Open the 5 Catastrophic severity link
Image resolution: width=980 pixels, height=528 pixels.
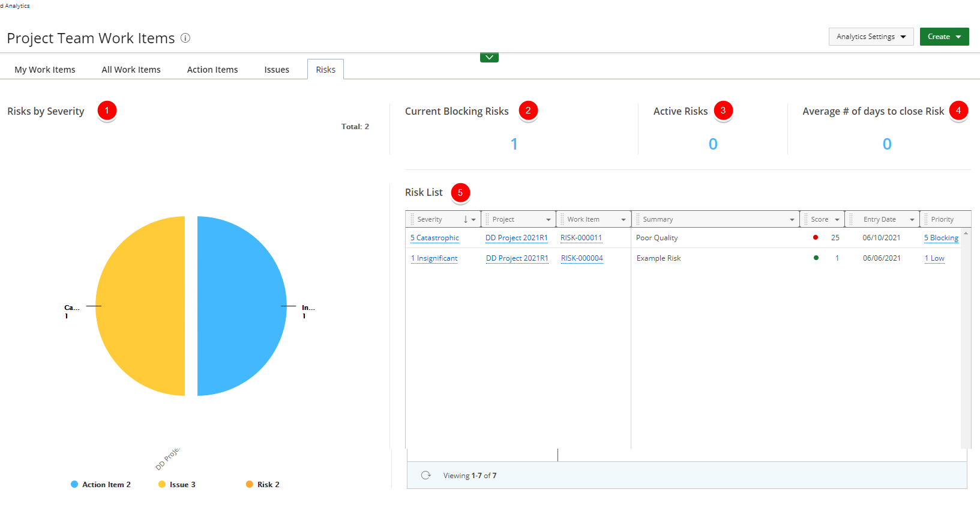(434, 238)
